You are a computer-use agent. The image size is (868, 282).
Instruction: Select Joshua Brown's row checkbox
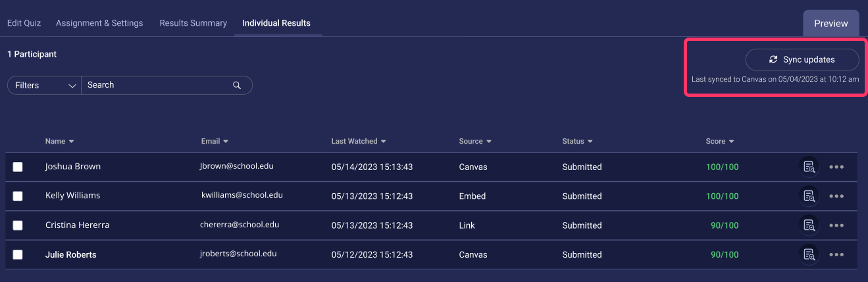18,167
